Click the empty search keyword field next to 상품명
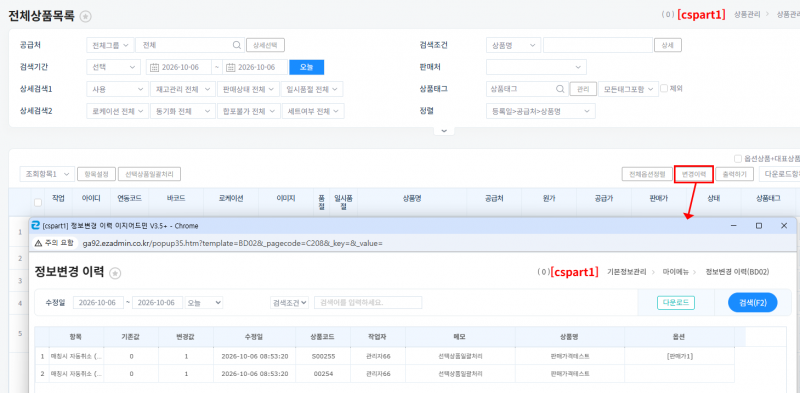The image size is (800, 393). point(598,45)
